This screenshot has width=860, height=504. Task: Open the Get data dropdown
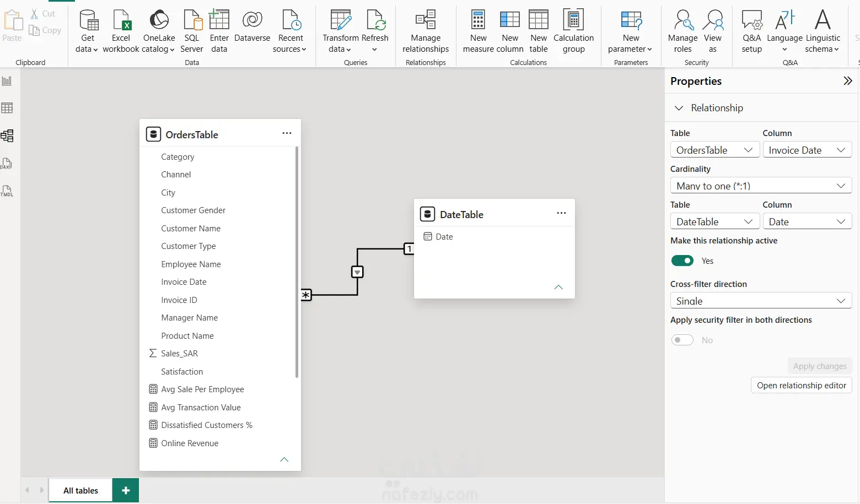coord(88,31)
